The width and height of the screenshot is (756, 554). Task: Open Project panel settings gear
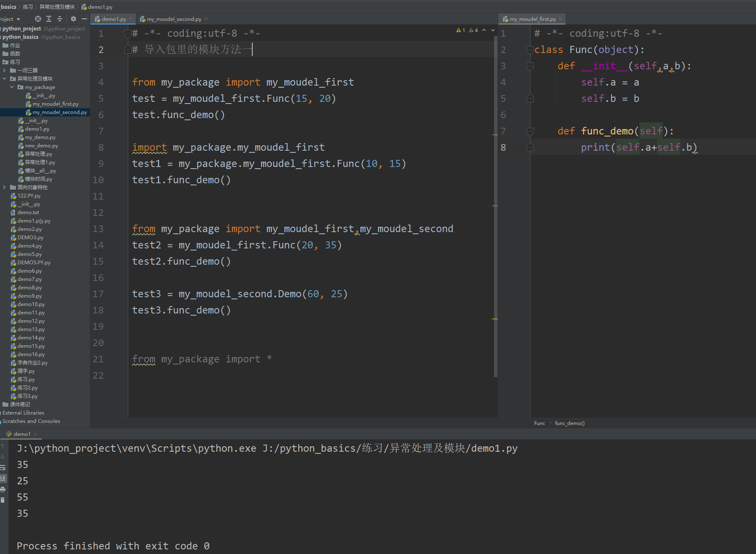(74, 19)
